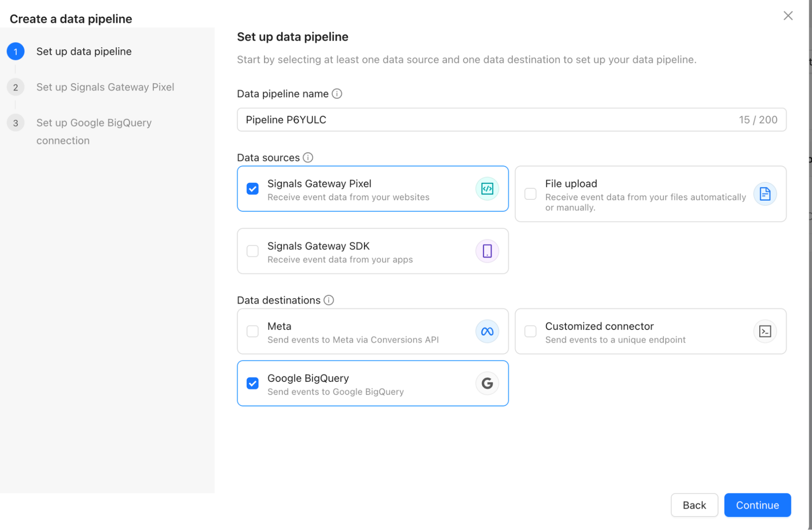Click the Meta logo icon
The height and width of the screenshot is (530, 812).
pyautogui.click(x=487, y=331)
